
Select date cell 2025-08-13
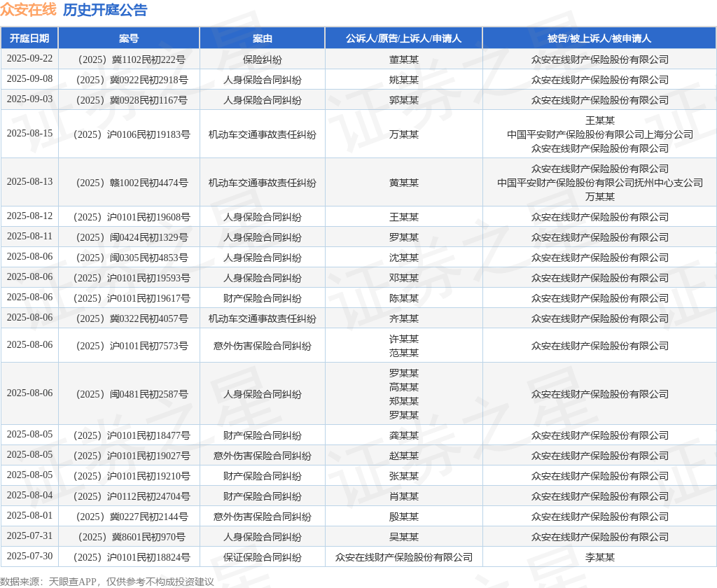coord(29,181)
